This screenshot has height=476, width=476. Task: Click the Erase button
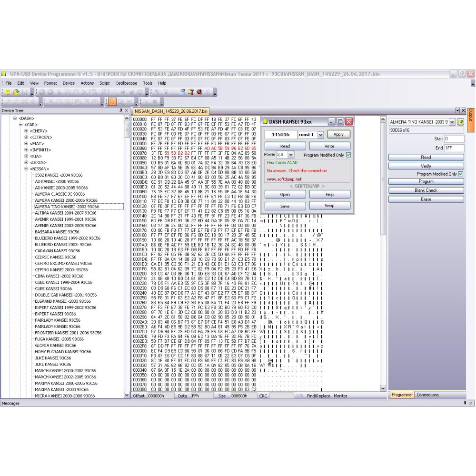pos(426,199)
